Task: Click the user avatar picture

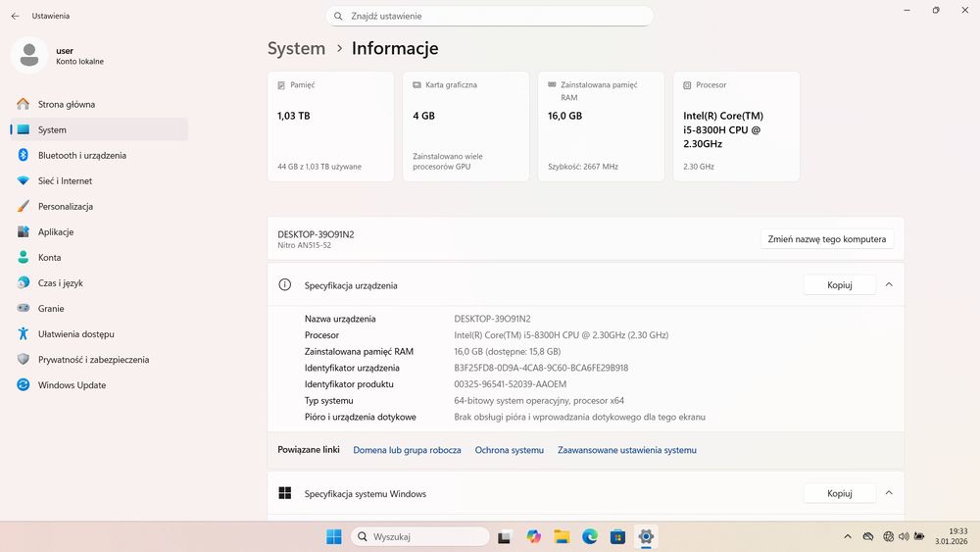Action: click(28, 55)
